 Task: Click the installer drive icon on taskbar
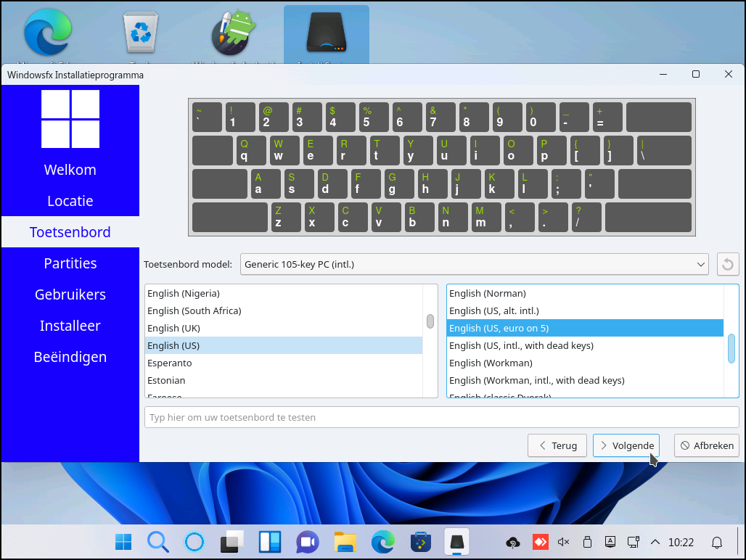(456, 542)
